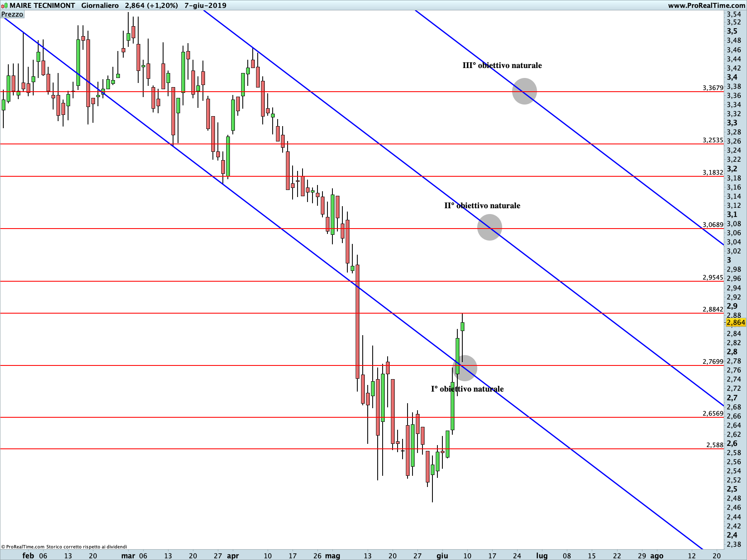Click the 2,4 tick on price scale

(x=732, y=535)
